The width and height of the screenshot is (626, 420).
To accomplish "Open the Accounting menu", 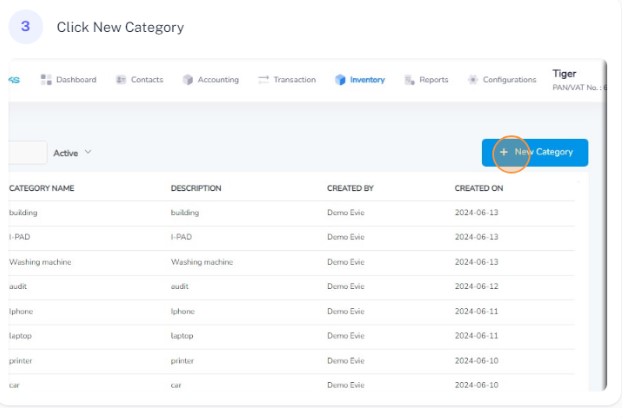I will pos(211,79).
